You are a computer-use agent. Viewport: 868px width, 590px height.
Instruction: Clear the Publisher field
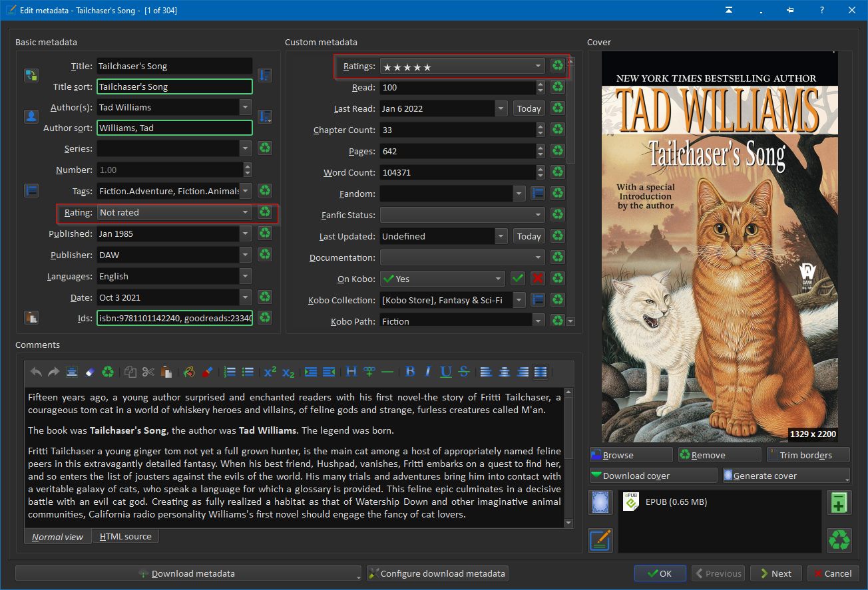[x=265, y=255]
